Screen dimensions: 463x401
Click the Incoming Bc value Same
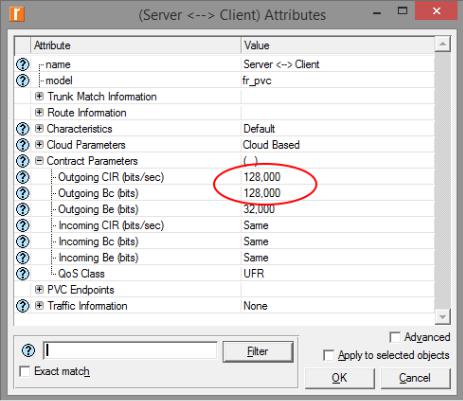tap(256, 241)
